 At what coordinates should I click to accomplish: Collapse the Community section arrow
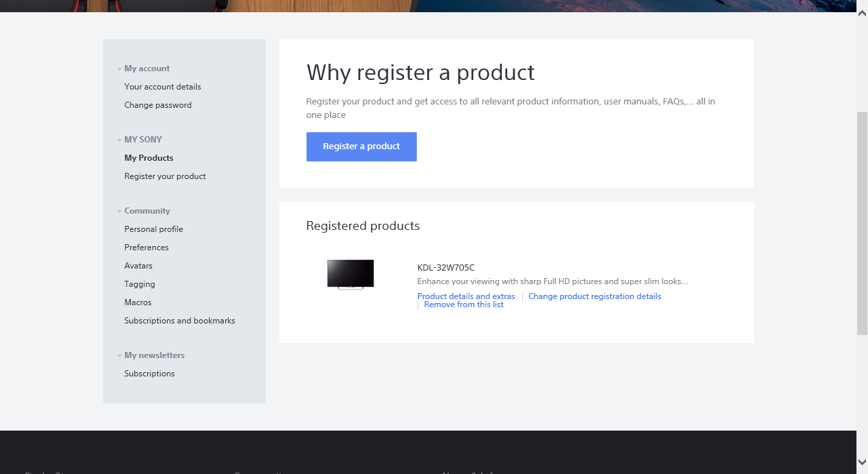(119, 211)
